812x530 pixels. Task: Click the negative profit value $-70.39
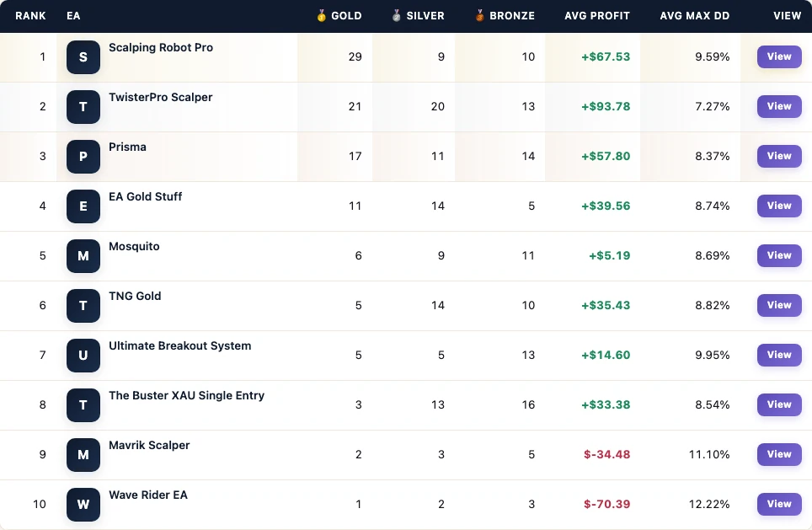(x=607, y=505)
